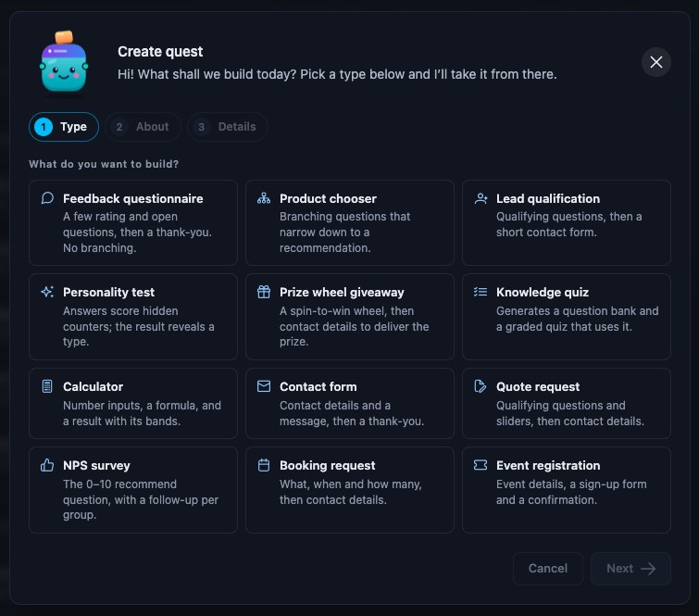The image size is (699, 616).
Task: Click the Contact form envelope icon
Action: [264, 386]
